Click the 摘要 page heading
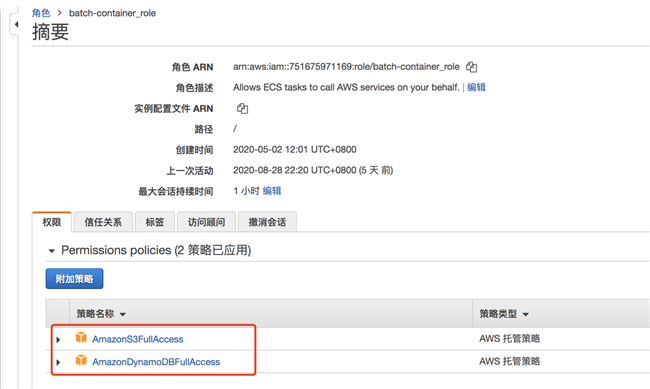Image resolution: width=650 pixels, height=389 pixels. [51, 32]
